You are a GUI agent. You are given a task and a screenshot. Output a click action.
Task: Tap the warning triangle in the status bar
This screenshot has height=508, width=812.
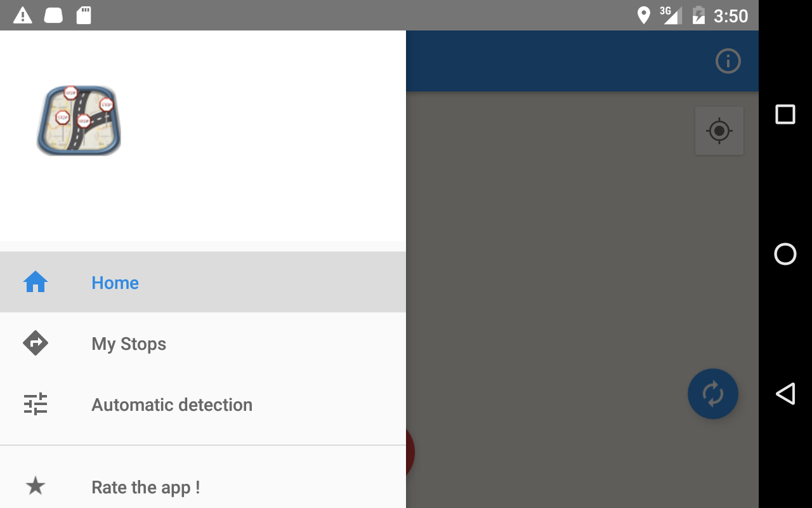[x=23, y=15]
